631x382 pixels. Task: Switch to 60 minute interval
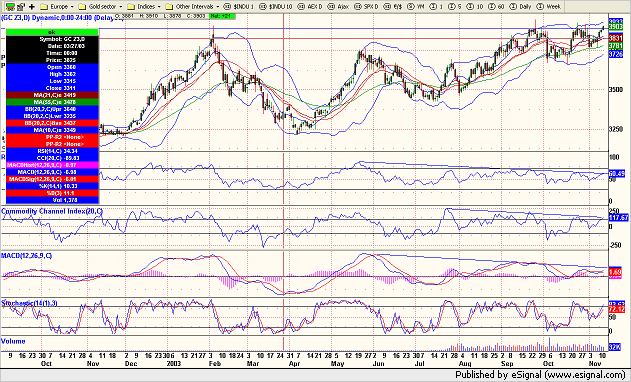496,6
